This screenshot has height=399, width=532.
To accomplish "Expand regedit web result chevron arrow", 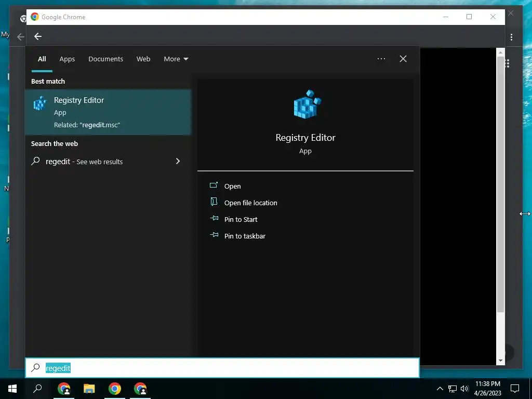I will [178, 161].
